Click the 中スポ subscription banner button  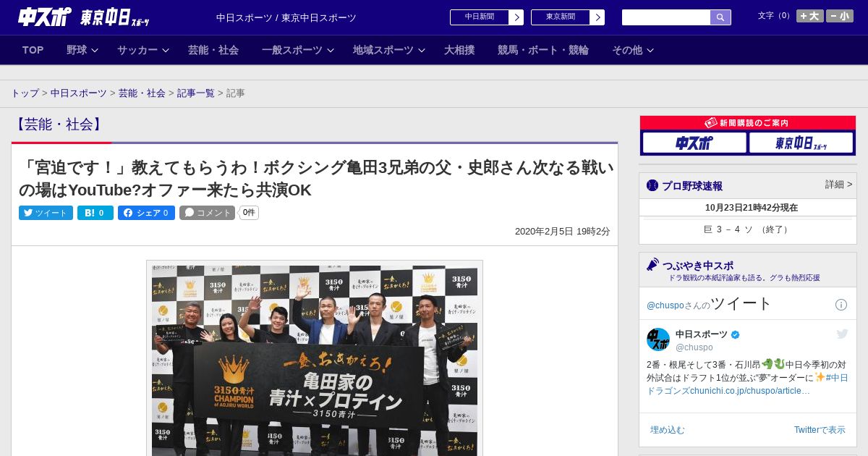pyautogui.click(x=694, y=143)
